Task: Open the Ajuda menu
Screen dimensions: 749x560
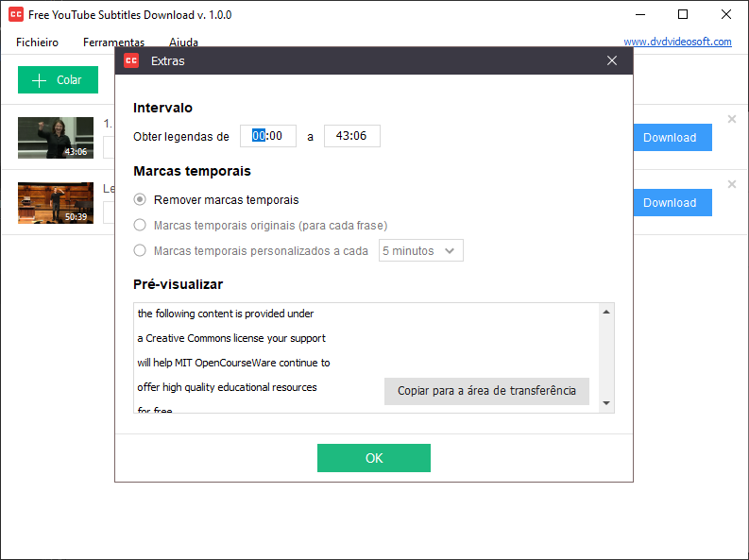Action: point(183,42)
